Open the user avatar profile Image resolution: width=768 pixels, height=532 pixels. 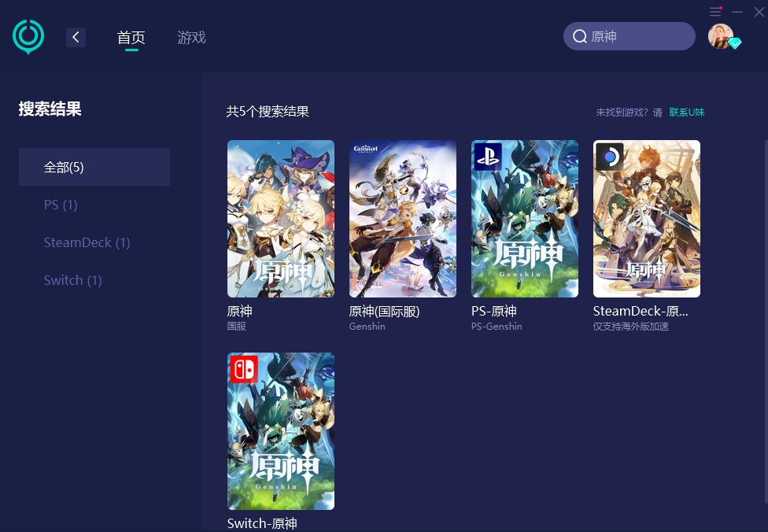pyautogui.click(x=721, y=36)
